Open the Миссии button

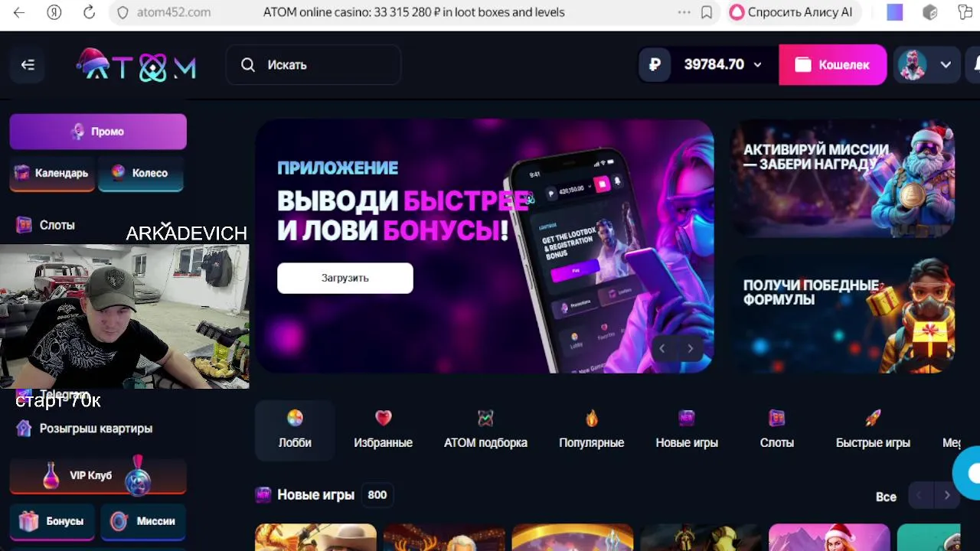(x=143, y=521)
